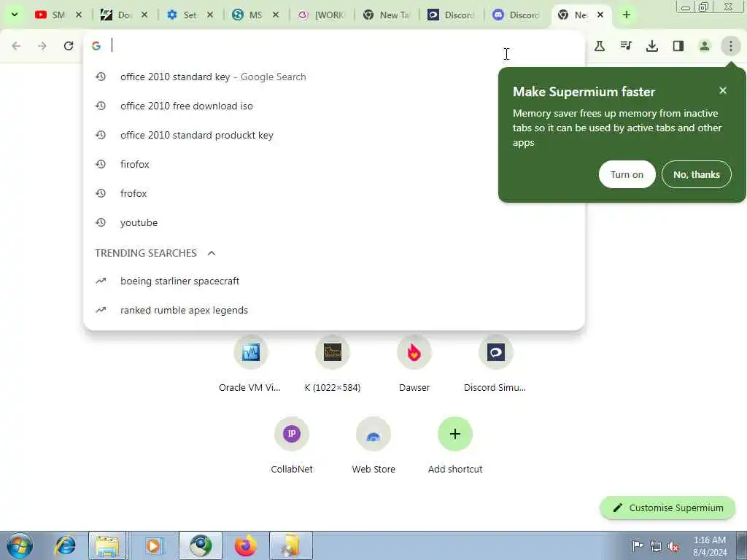The image size is (747, 560).
Task: Open the CollabNet shortcut
Action: click(x=292, y=446)
